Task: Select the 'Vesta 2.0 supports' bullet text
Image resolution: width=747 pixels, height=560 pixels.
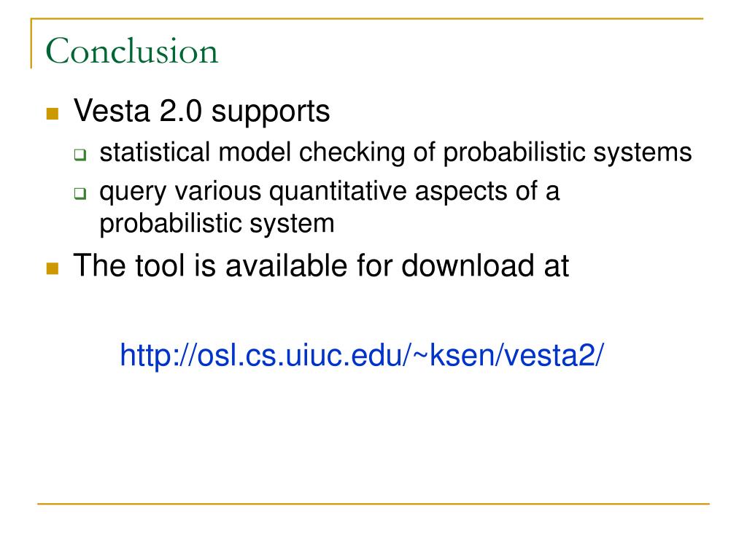Action: [201, 112]
